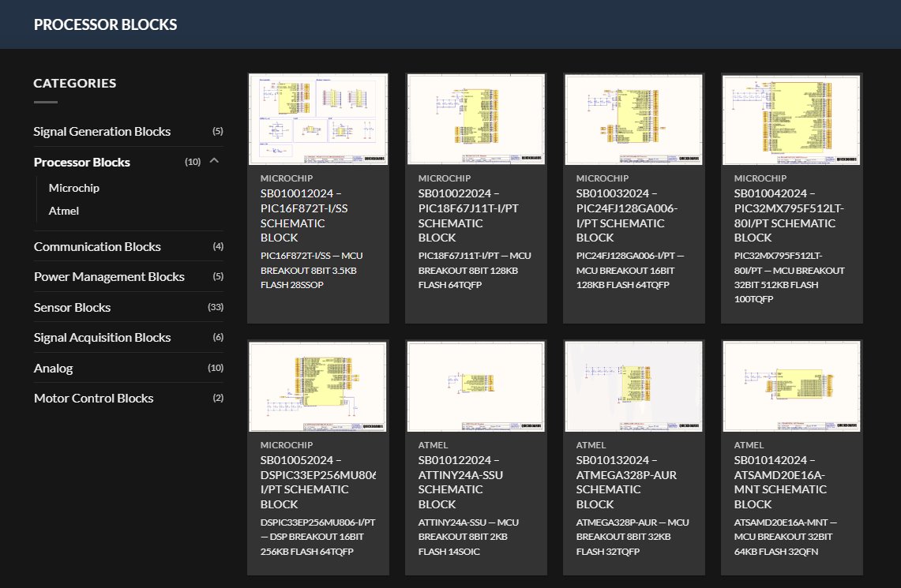This screenshot has width=901, height=588.
Task: Open Analog category
Action: point(53,368)
